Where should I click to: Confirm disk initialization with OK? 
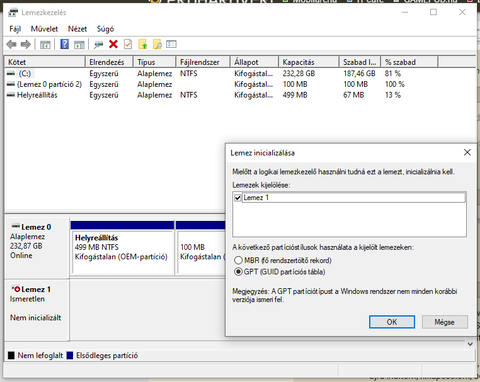[x=392, y=322]
